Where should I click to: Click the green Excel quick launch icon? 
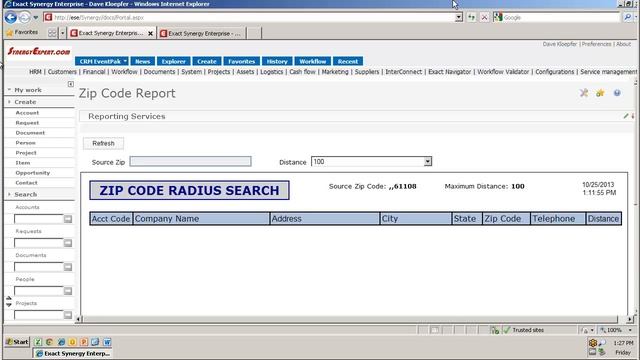pyautogui.click(x=38, y=342)
